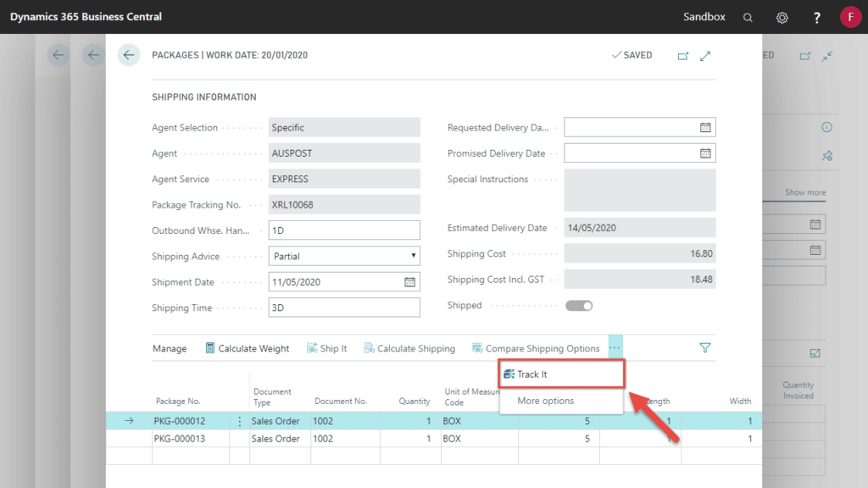The image size is (868, 488).
Task: Open global search with the magnifier icon
Action: coord(748,17)
